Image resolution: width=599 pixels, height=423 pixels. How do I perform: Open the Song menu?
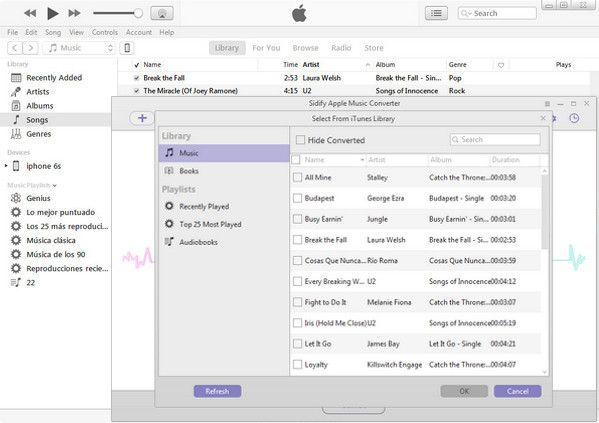coord(53,32)
